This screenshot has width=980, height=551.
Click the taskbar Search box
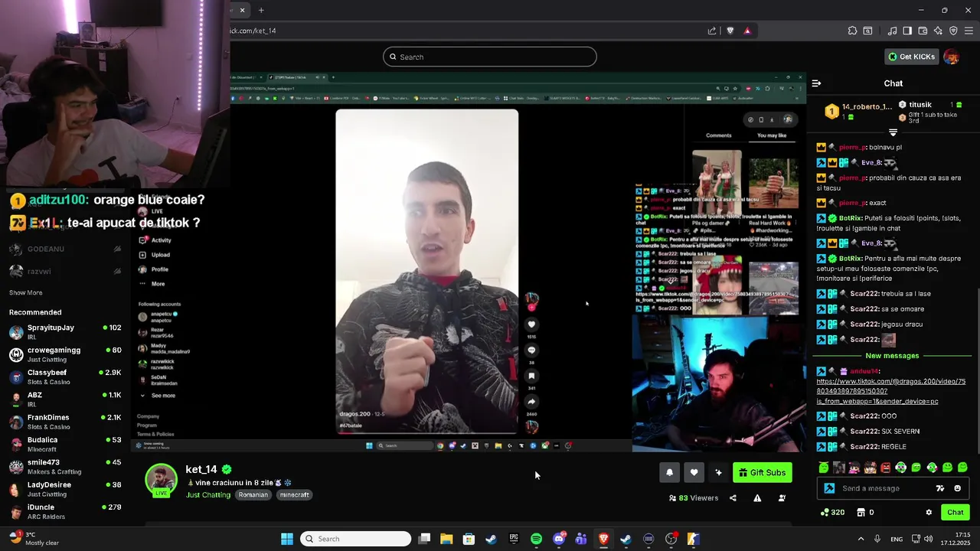(x=354, y=539)
